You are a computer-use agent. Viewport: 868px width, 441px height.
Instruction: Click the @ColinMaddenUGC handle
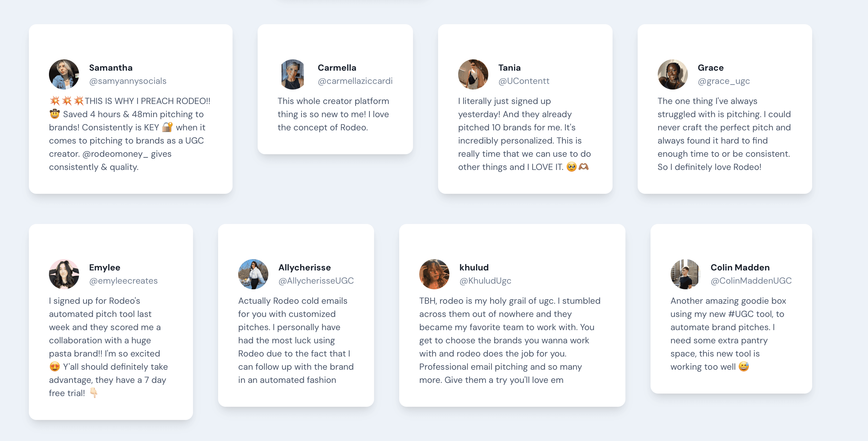tap(751, 281)
